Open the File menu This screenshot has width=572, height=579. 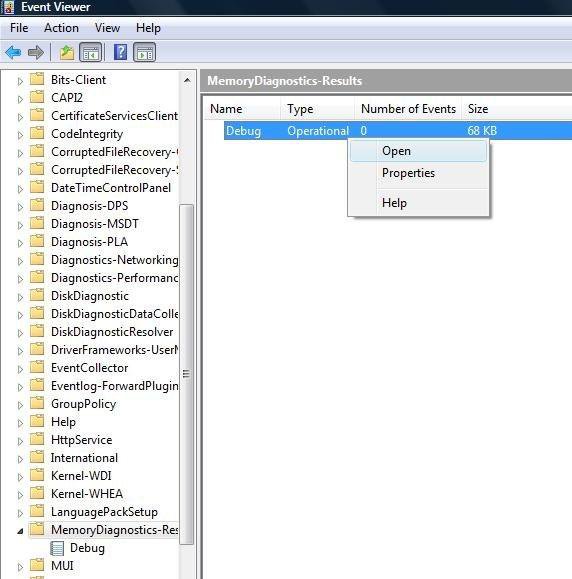(x=19, y=28)
